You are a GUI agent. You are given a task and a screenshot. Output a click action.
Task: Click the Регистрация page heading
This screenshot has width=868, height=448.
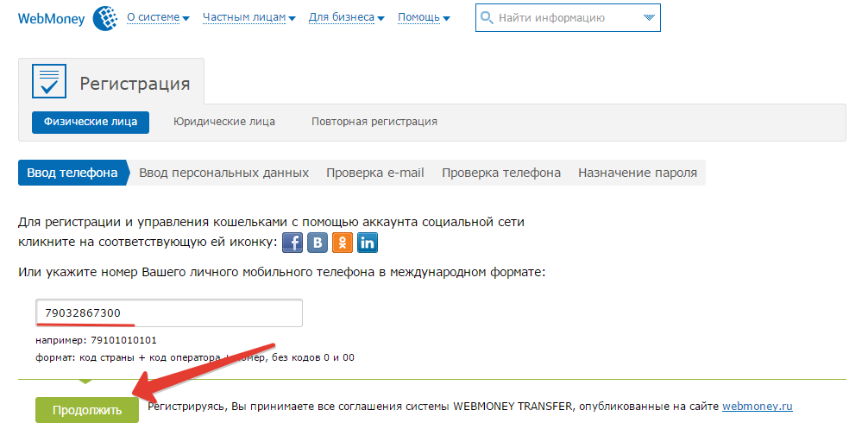pos(135,84)
